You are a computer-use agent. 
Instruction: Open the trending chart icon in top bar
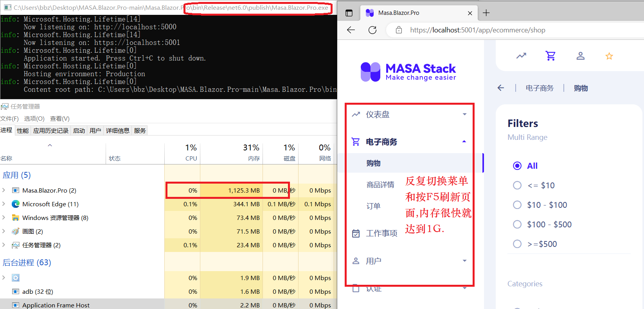click(521, 56)
